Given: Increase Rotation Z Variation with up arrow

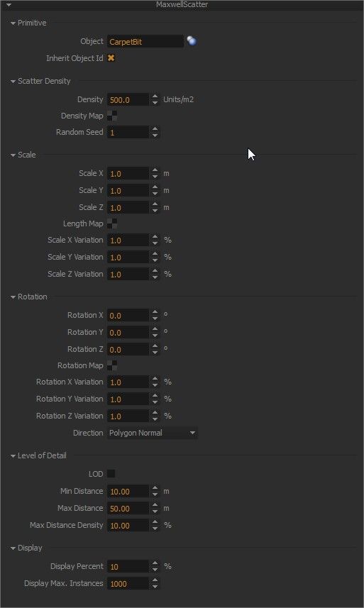Looking at the screenshot, I should tap(155, 413).
